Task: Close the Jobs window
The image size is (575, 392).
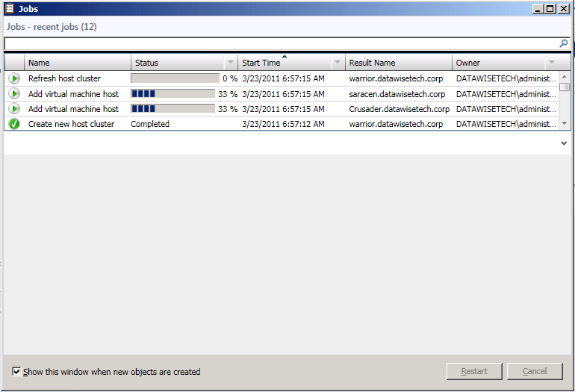Action: tap(563, 9)
